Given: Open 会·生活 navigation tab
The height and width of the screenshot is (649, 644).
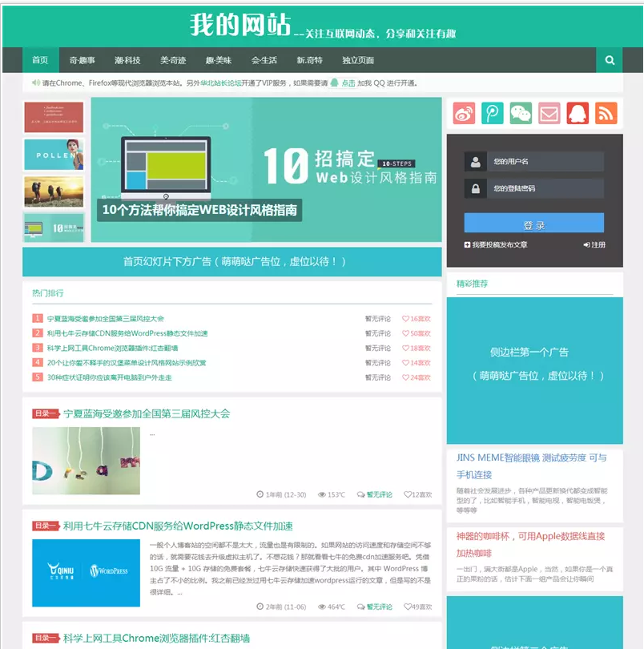Looking at the screenshot, I should [x=264, y=60].
